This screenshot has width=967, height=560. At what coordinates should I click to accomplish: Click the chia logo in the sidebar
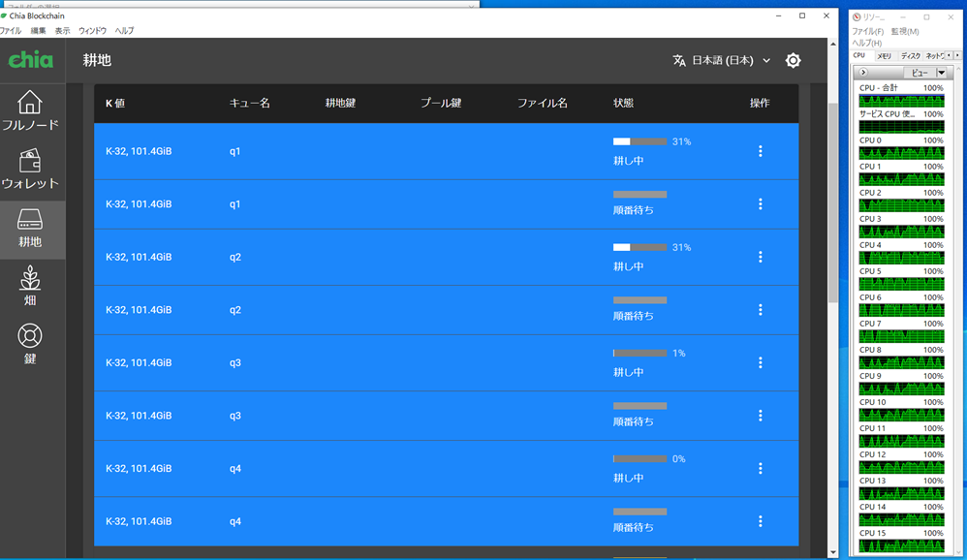point(30,60)
